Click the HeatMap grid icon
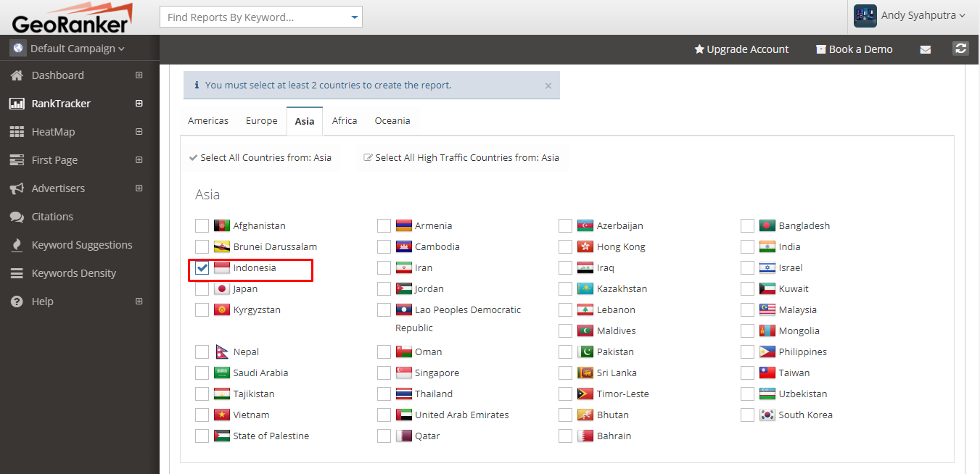 pyautogui.click(x=17, y=132)
